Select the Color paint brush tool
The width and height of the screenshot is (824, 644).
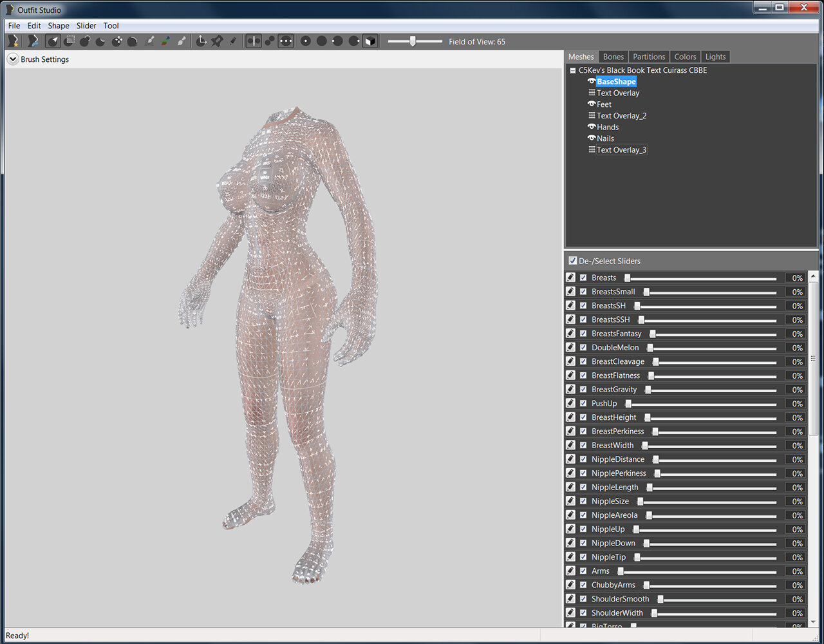coord(165,41)
